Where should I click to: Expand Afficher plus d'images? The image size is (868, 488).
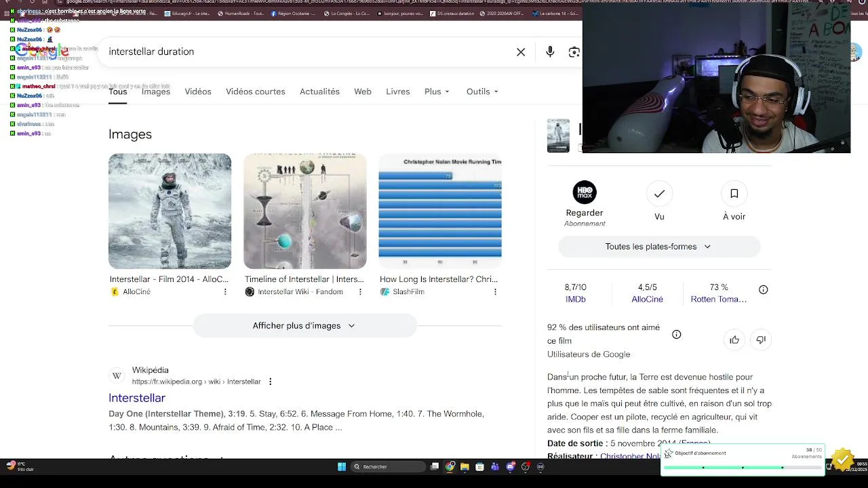tap(304, 326)
